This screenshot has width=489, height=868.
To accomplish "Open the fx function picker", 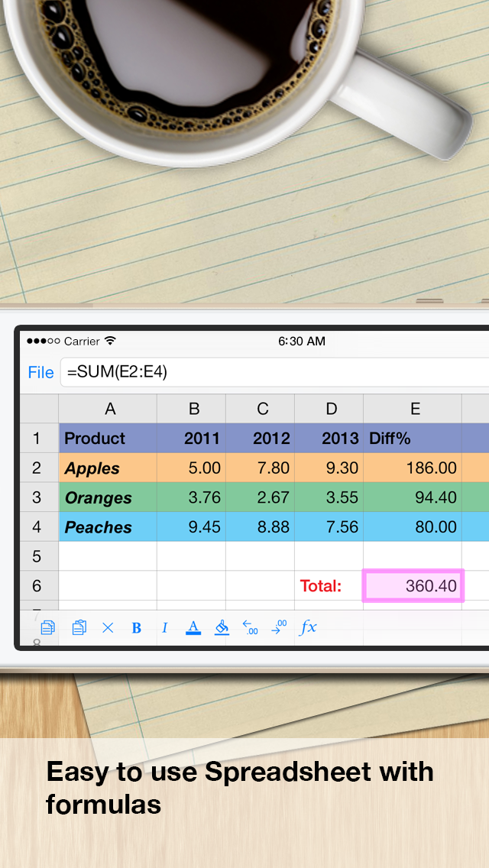I will (308, 627).
